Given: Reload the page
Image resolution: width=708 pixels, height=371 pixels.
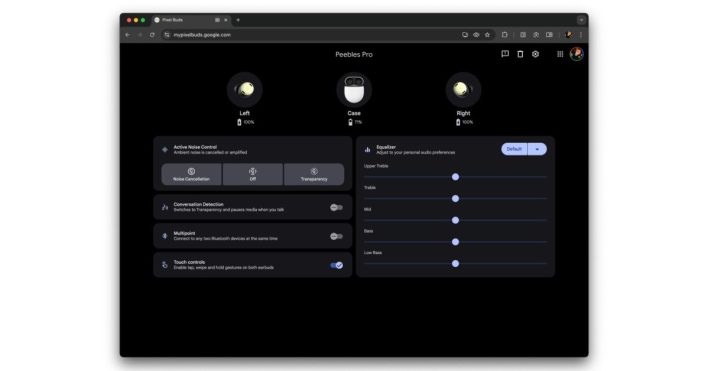Looking at the screenshot, I should click(152, 35).
